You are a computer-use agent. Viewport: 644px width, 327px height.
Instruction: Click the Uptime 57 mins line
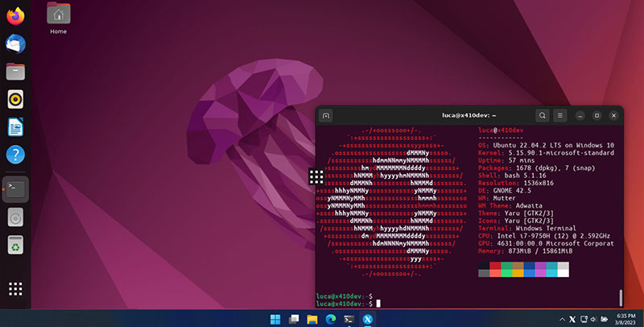click(506, 160)
